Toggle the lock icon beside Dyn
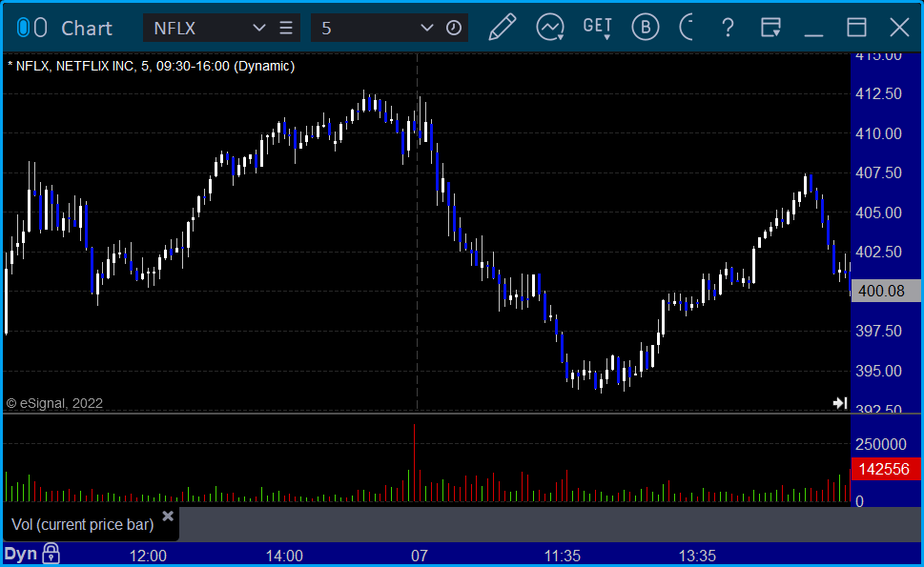This screenshot has height=567, width=924. coord(51,554)
